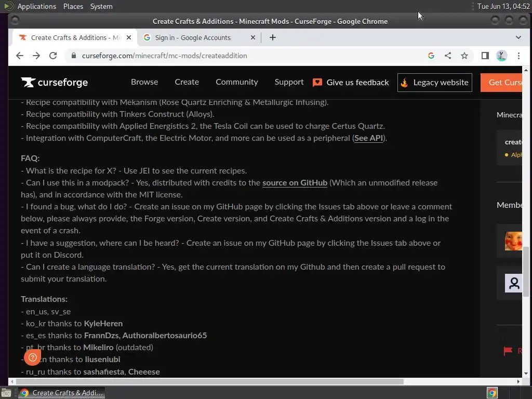Click the liuseniubi translator name
The image size is (532, 399).
102,359
